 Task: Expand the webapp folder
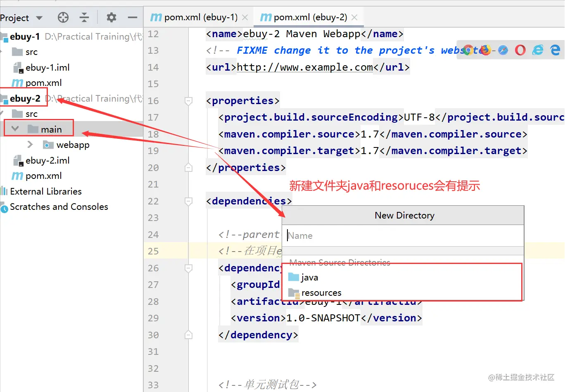(x=30, y=145)
